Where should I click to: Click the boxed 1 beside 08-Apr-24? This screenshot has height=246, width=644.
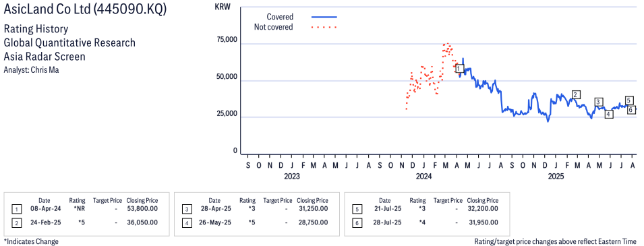16,210
